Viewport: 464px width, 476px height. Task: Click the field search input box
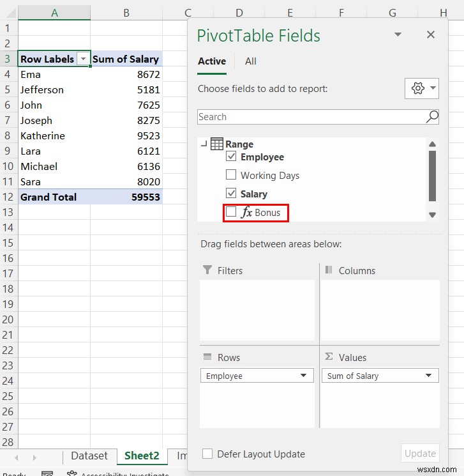[x=318, y=117]
